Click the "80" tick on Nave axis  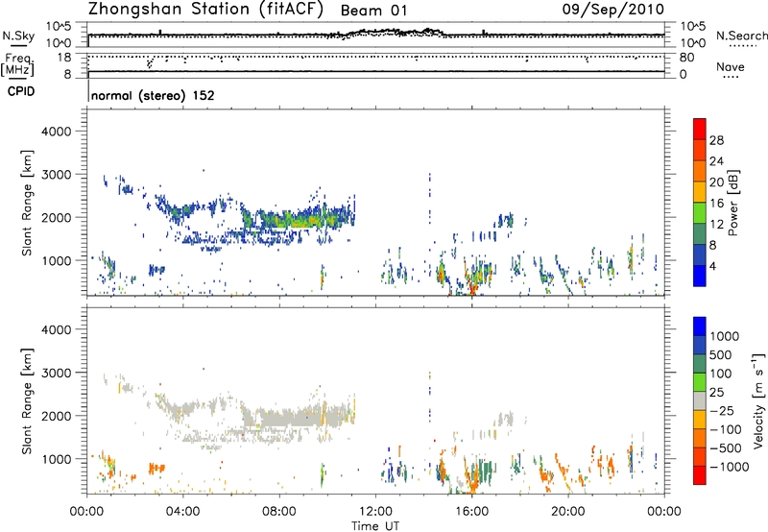686,58
